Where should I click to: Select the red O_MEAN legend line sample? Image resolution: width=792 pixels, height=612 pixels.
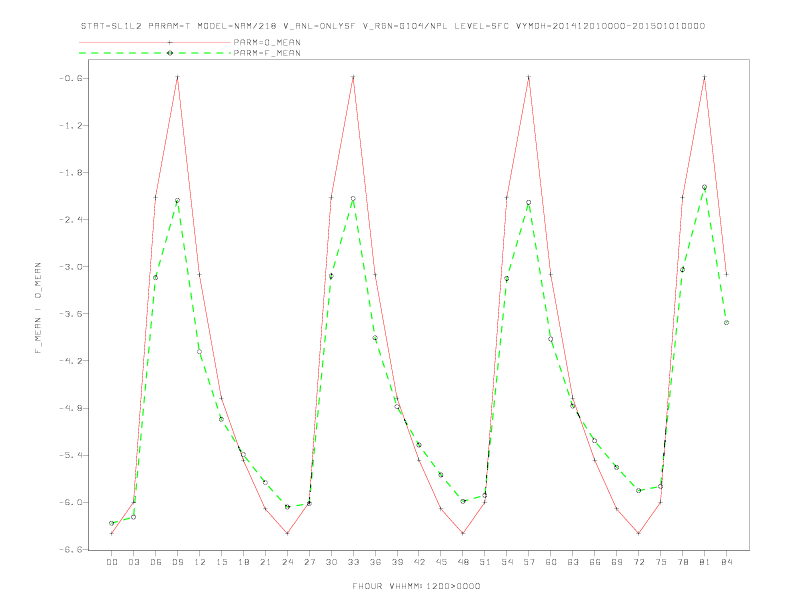pyautogui.click(x=155, y=42)
